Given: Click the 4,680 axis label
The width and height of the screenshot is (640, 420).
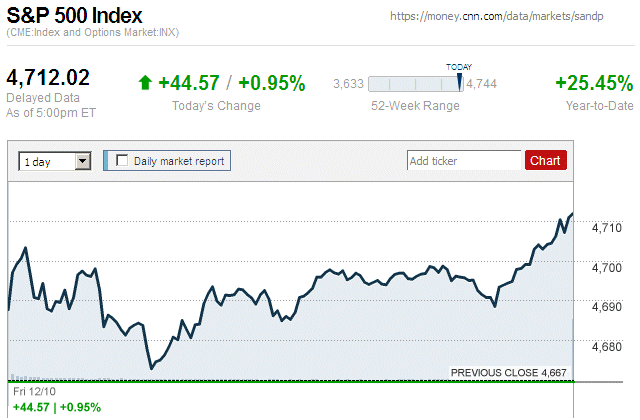Looking at the screenshot, I should click(x=607, y=347).
